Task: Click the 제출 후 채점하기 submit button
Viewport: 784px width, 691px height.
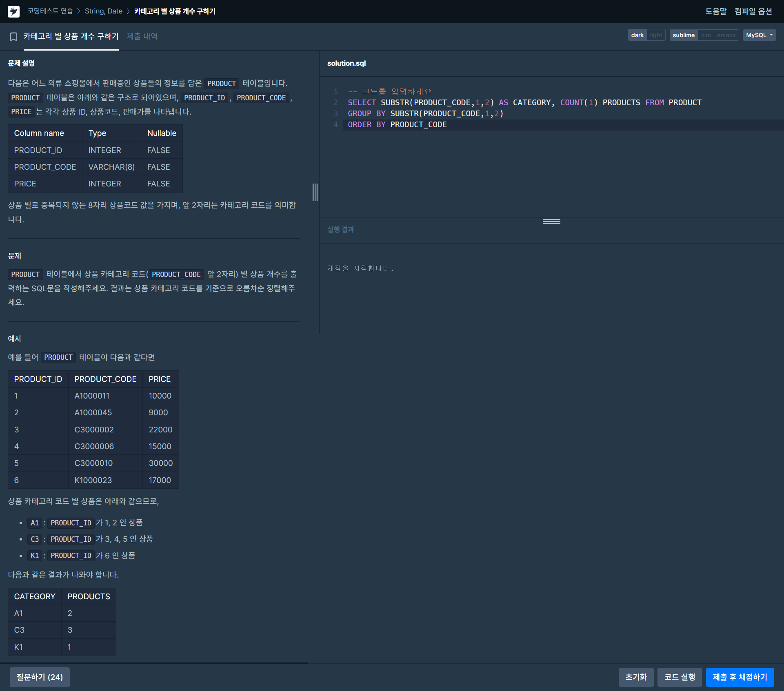Action: pyautogui.click(x=740, y=677)
